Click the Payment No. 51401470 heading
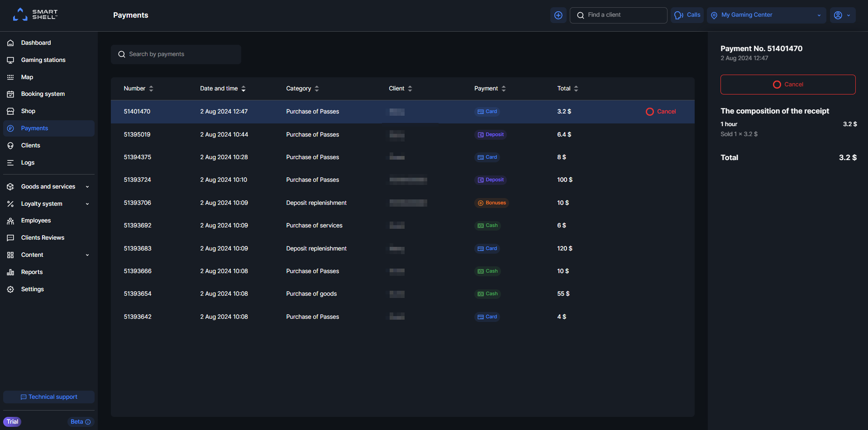The width and height of the screenshot is (868, 430). click(x=761, y=49)
